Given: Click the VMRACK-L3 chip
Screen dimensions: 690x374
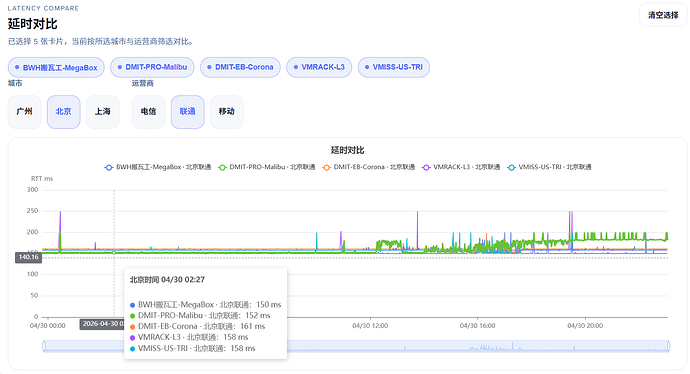Looking at the screenshot, I should coord(319,67).
